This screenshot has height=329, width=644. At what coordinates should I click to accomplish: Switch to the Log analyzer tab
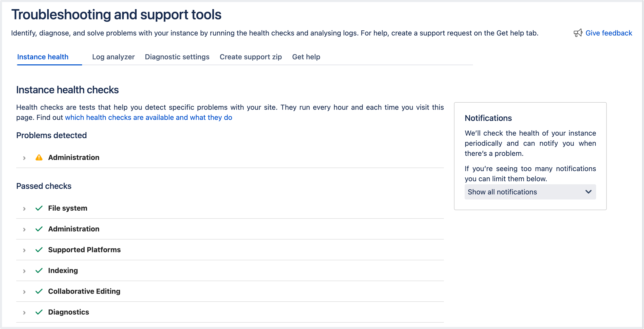113,56
